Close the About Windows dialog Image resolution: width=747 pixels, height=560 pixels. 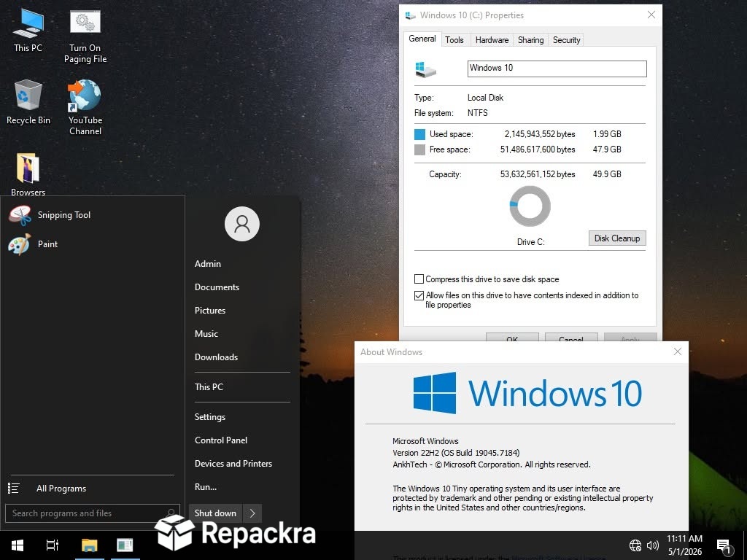pos(678,351)
